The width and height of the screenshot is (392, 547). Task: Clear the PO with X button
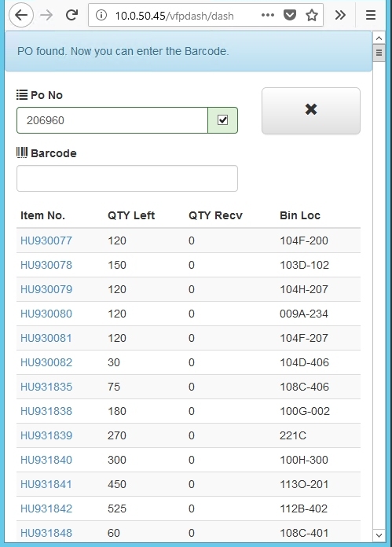(x=311, y=111)
